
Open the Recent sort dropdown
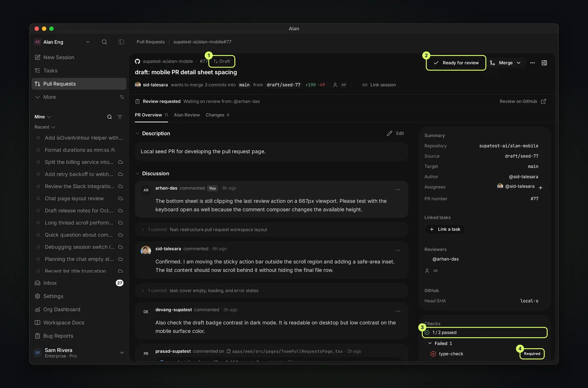click(45, 127)
